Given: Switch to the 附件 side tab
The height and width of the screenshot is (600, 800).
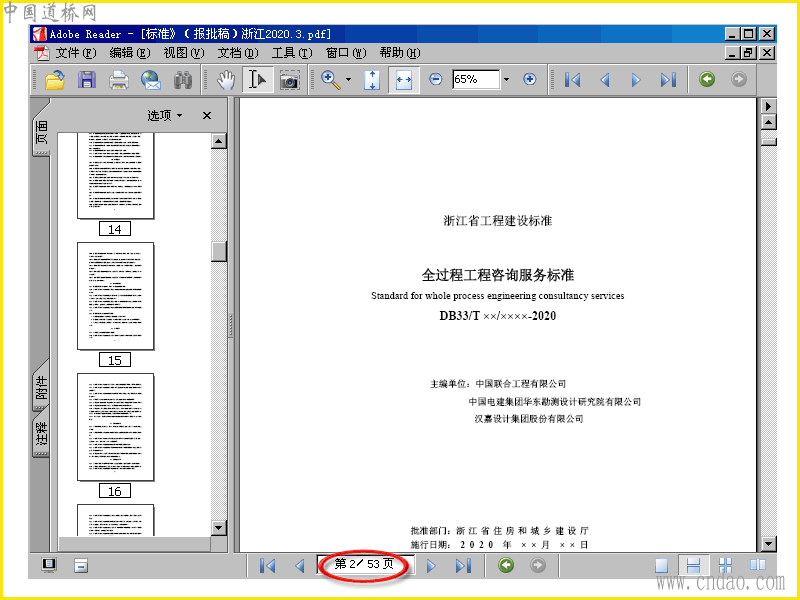Looking at the screenshot, I should pyautogui.click(x=42, y=388).
